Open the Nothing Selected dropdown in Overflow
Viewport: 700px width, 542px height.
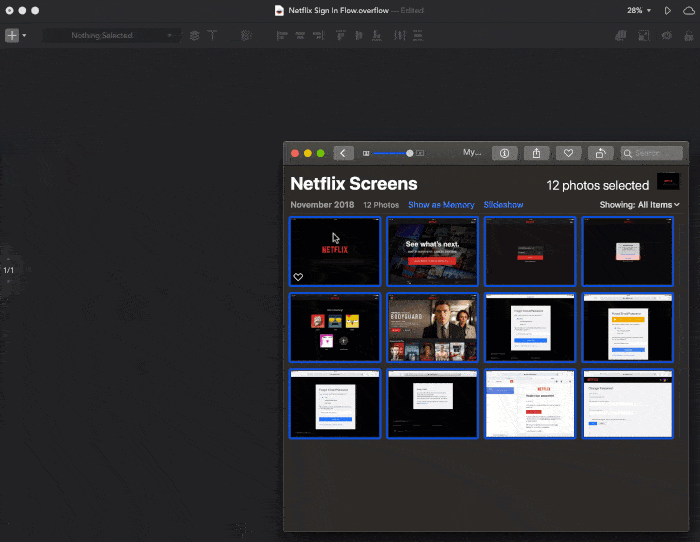pyautogui.click(x=112, y=35)
